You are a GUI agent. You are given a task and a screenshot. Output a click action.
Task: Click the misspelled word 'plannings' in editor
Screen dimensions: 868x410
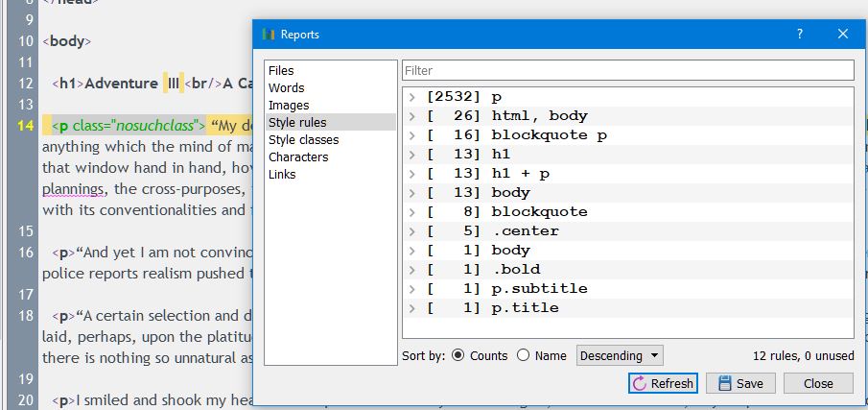click(73, 189)
